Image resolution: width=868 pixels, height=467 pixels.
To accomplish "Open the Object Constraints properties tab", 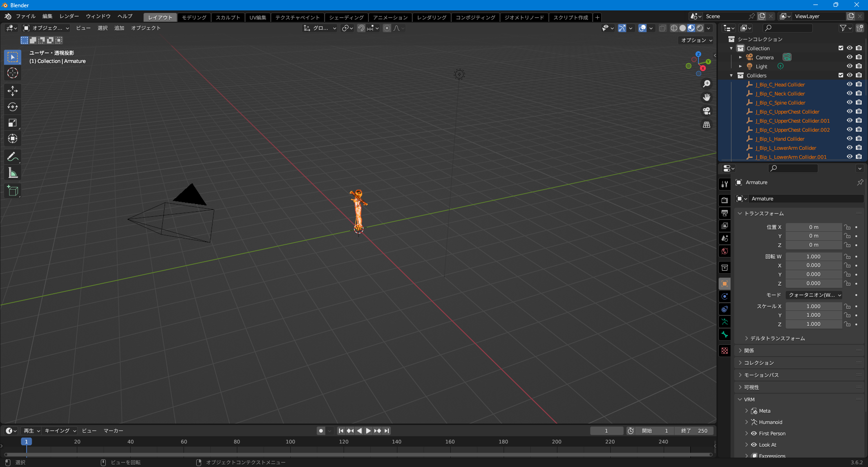I will [x=725, y=309].
